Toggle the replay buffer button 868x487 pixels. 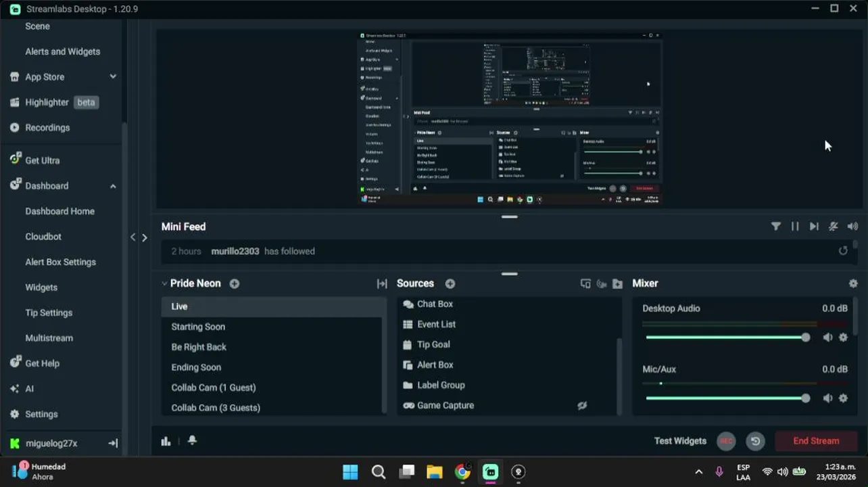[x=755, y=441]
